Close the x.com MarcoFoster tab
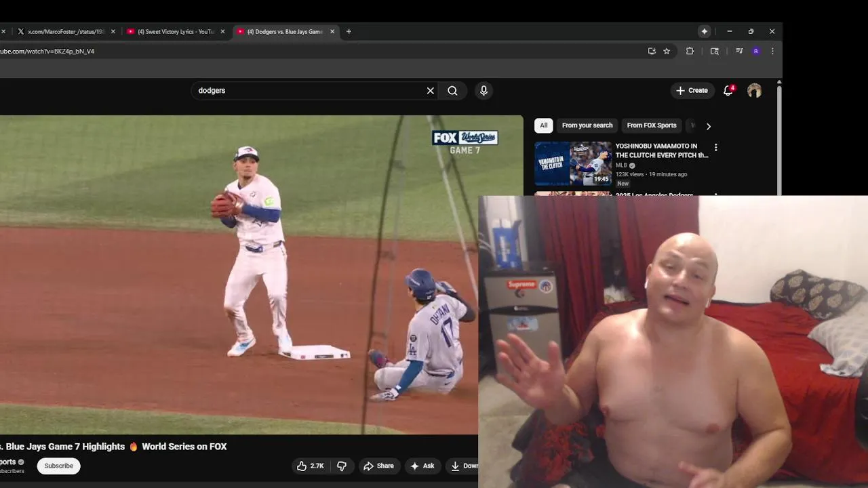The image size is (868, 488). pyautogui.click(x=113, y=31)
